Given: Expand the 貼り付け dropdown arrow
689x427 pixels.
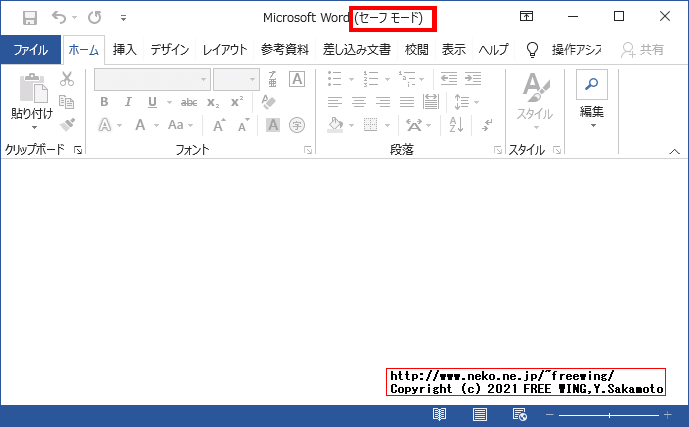Looking at the screenshot, I should click(x=34, y=128).
